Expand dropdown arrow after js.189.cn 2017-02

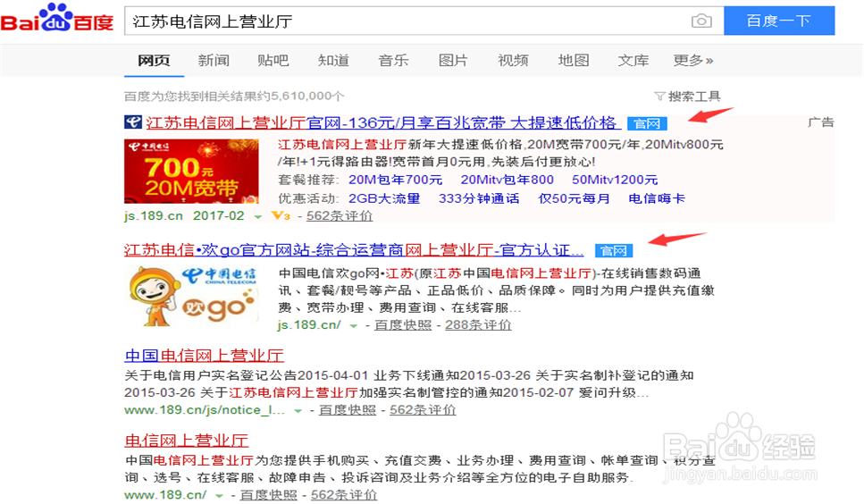click(257, 217)
